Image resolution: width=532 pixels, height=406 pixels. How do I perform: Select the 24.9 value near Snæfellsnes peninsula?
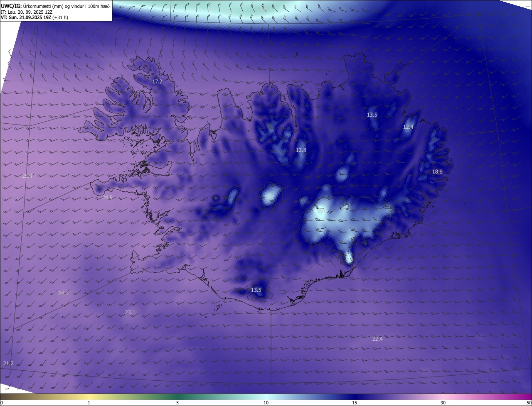(x=107, y=198)
